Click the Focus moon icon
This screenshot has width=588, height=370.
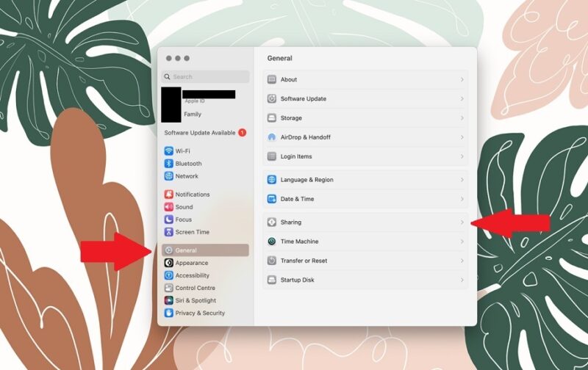169,220
